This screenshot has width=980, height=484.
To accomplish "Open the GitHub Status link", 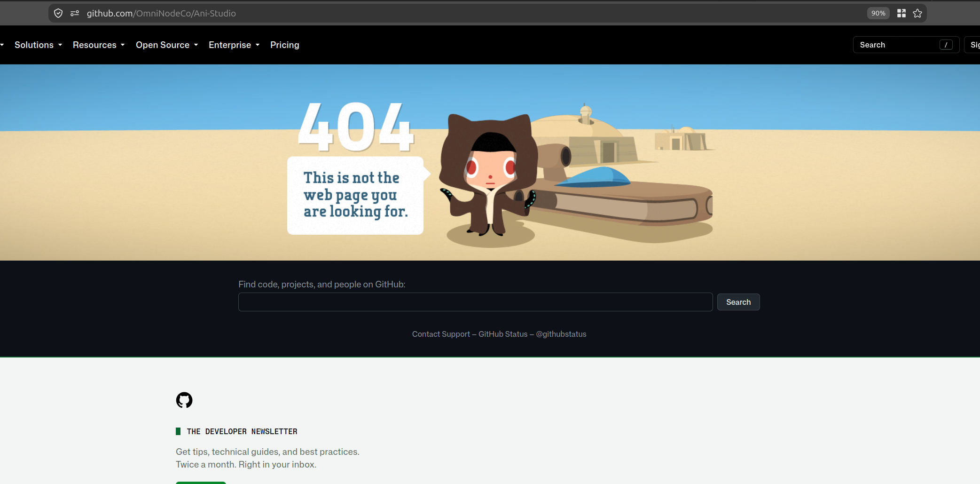I will [503, 334].
